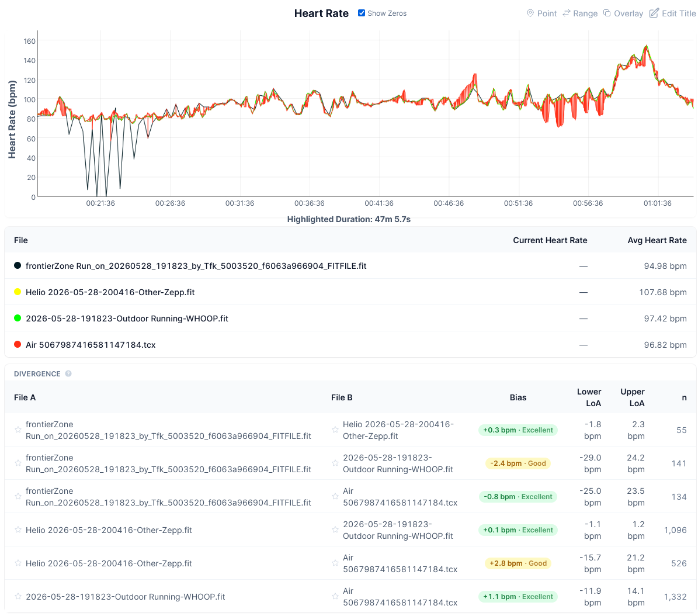Select the frontierZone Run FITFILE.fit file row
This screenshot has height=616, width=698.
pyautogui.click(x=350, y=266)
